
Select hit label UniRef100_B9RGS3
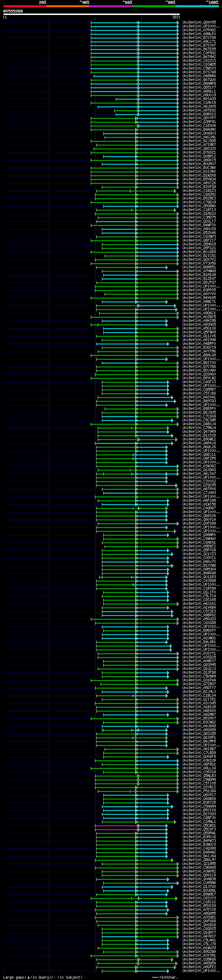tap(199, 114)
